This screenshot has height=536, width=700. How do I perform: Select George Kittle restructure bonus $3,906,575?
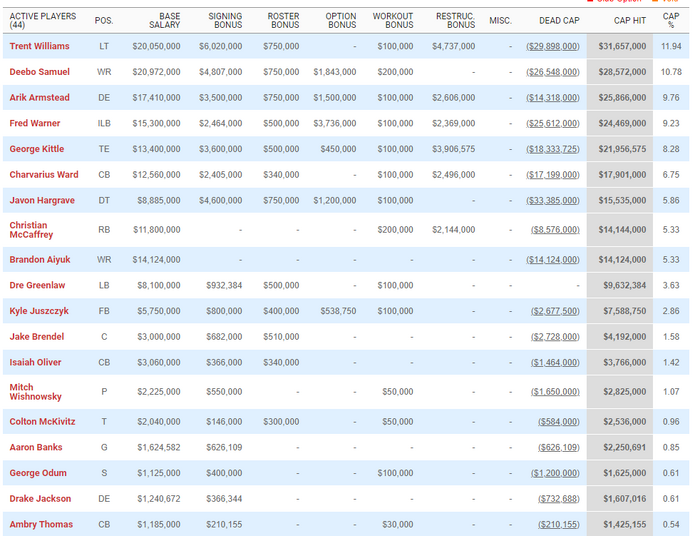click(x=454, y=149)
